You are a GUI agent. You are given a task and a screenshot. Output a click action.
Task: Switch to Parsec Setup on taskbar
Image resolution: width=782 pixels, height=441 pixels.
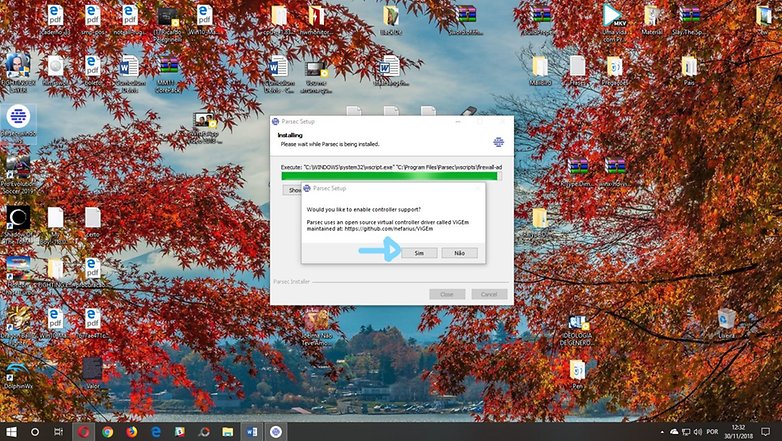click(x=276, y=432)
